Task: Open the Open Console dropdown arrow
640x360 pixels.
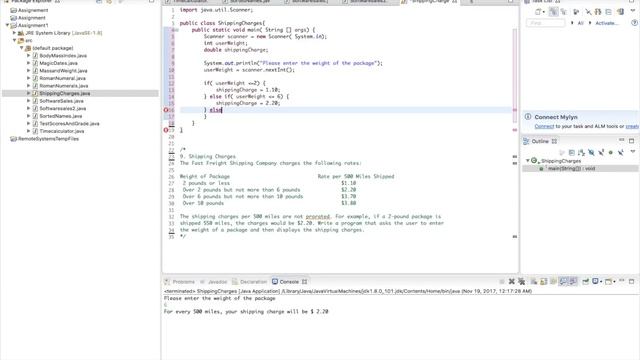Action: [614, 282]
